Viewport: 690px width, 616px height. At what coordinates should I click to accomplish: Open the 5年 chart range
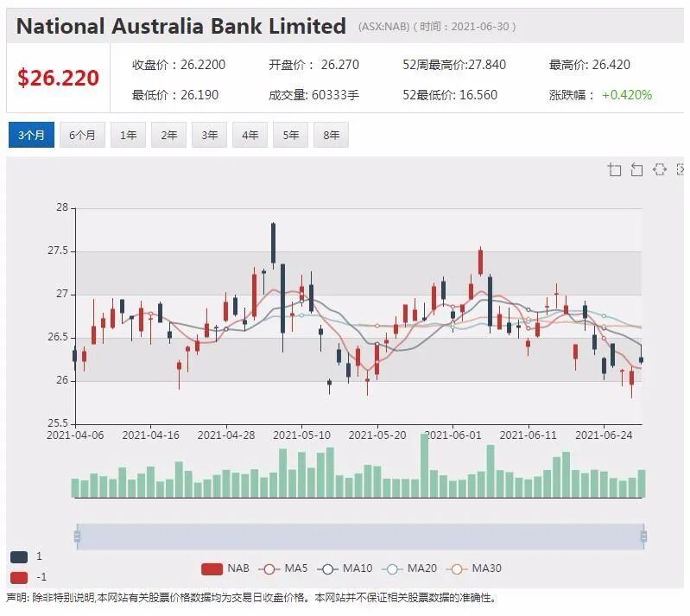(290, 135)
